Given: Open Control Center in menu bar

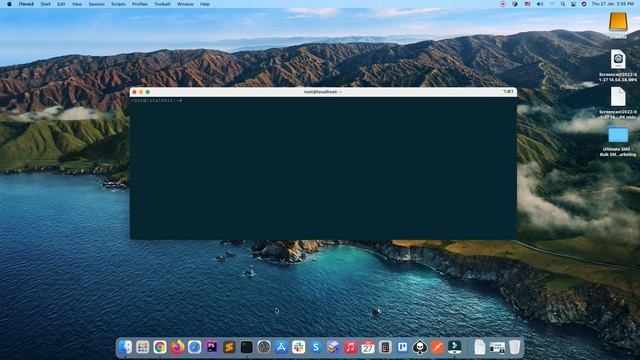Looking at the screenshot, I should [573, 4].
